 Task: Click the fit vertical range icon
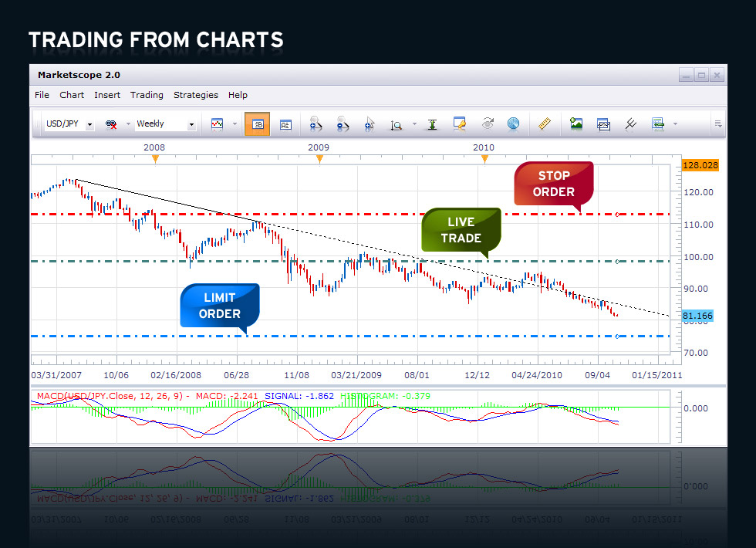(x=433, y=124)
